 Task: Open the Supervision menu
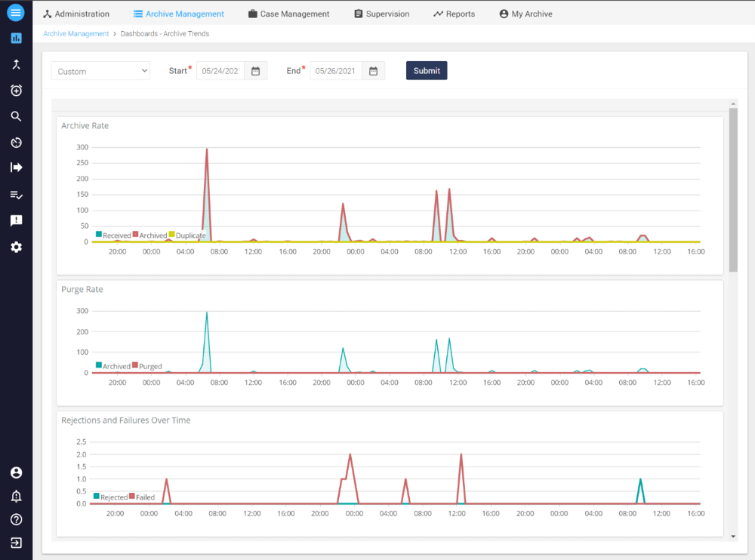point(382,14)
